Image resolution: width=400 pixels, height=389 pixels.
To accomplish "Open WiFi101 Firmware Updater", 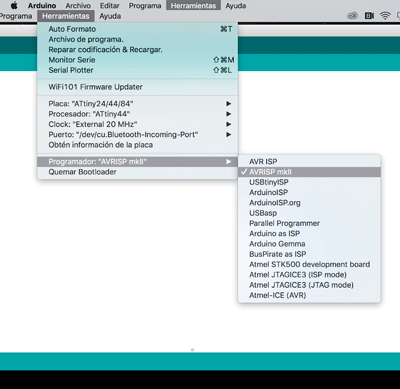I will (138, 87).
